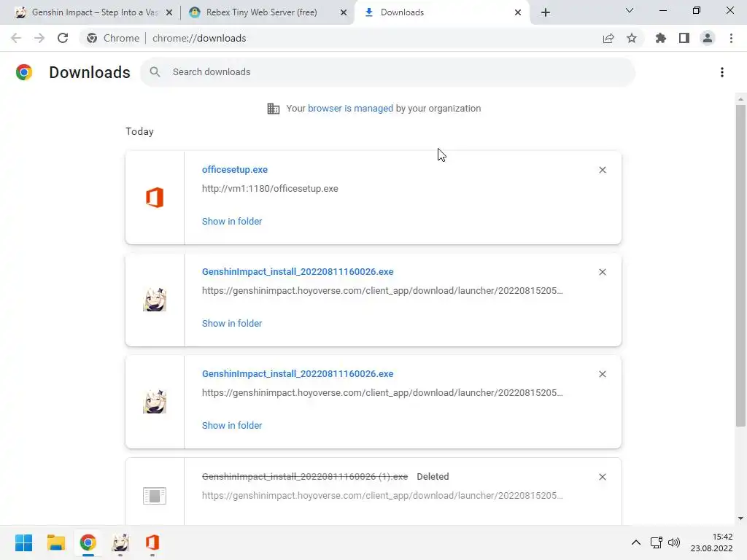
Task: Click the search magnifier icon
Action: (155, 72)
